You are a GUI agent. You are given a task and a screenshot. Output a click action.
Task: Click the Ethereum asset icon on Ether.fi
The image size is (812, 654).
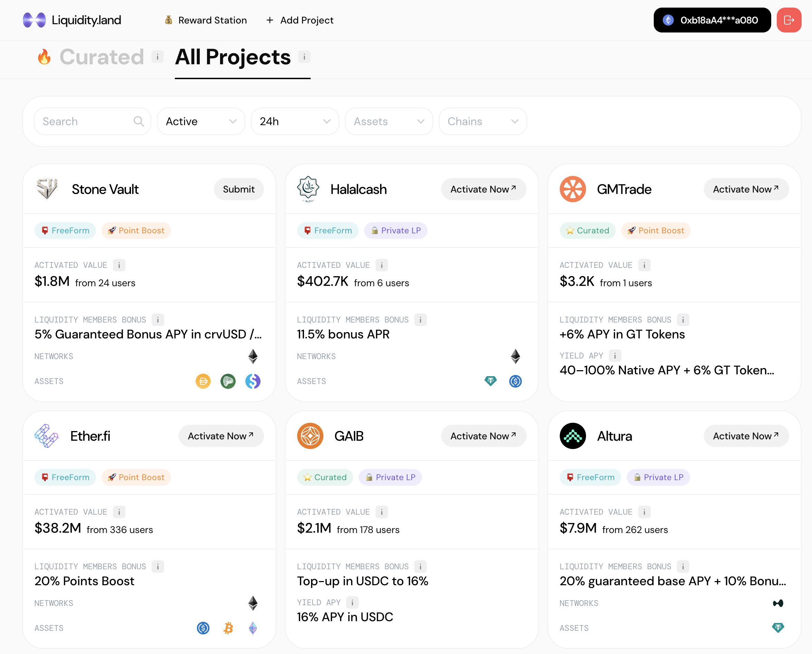[253, 628]
